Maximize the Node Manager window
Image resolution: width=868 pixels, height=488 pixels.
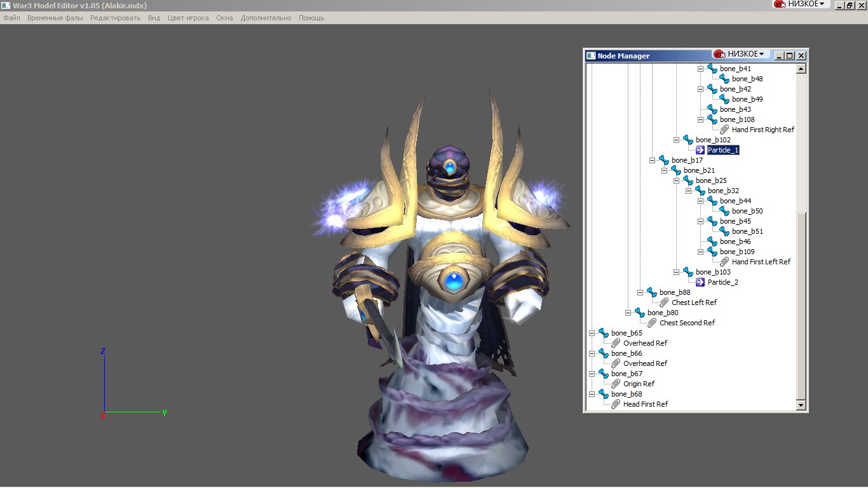(x=790, y=56)
